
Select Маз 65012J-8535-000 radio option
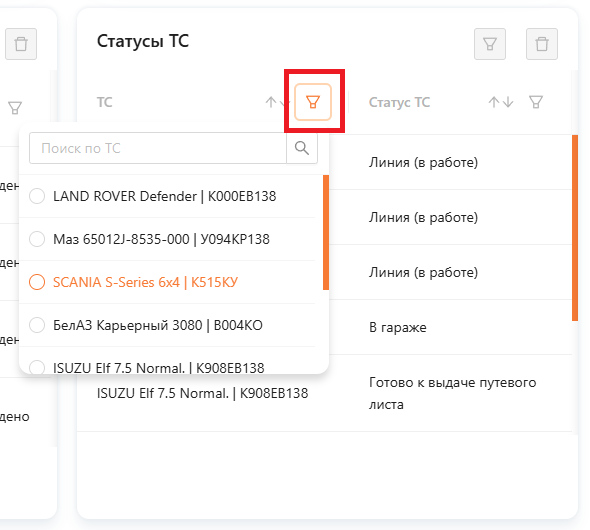point(37,239)
